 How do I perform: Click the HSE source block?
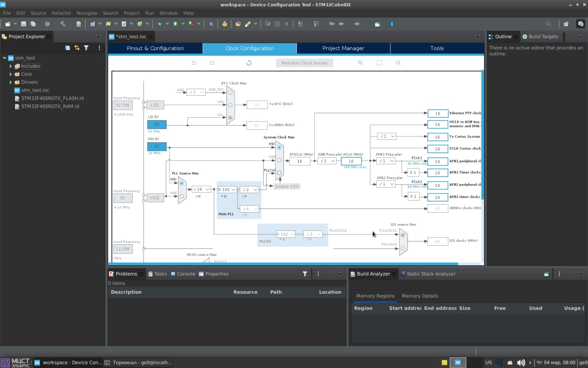pyautogui.click(x=155, y=198)
